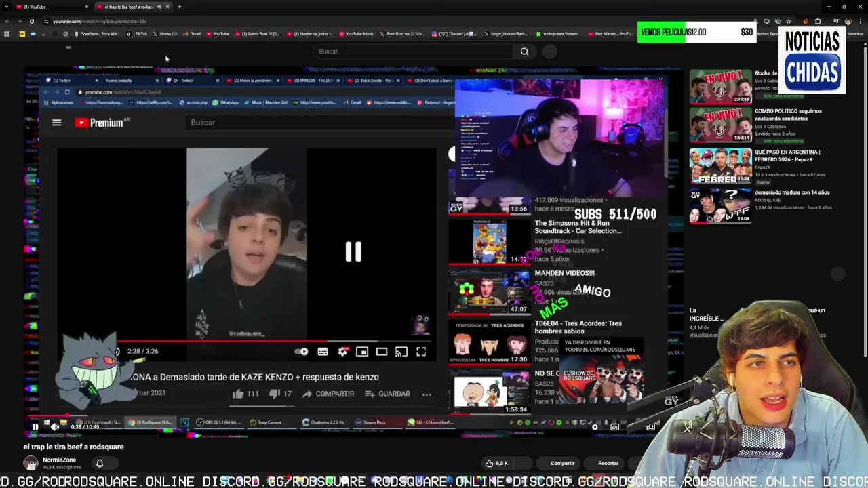
Task: Open the "Tom Dörr on X" bookmark
Action: 402,33
